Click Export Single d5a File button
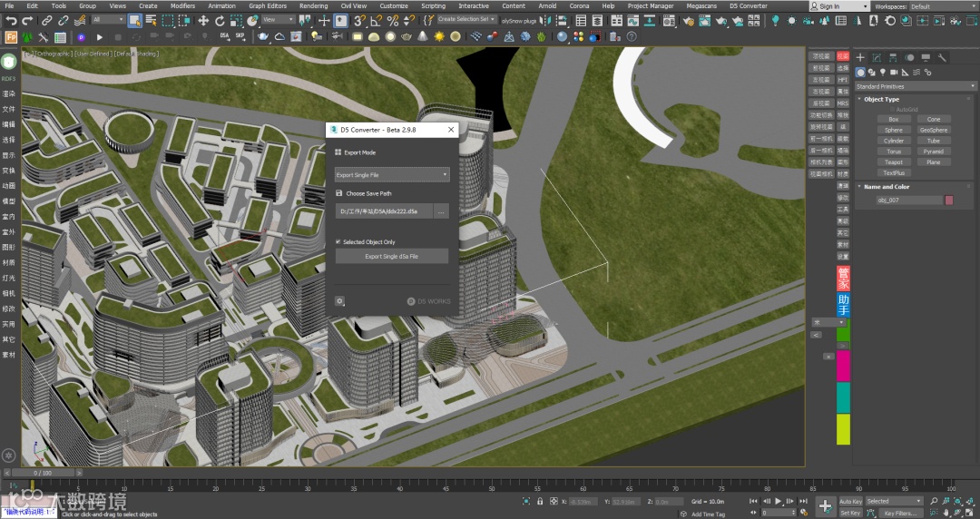Screen dimensions: 980x519 (391, 257)
